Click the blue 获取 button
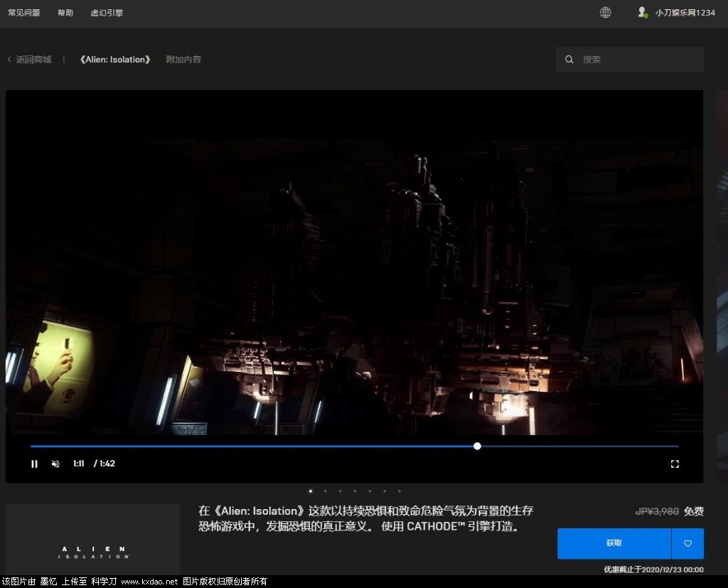728x588 pixels. point(614,543)
